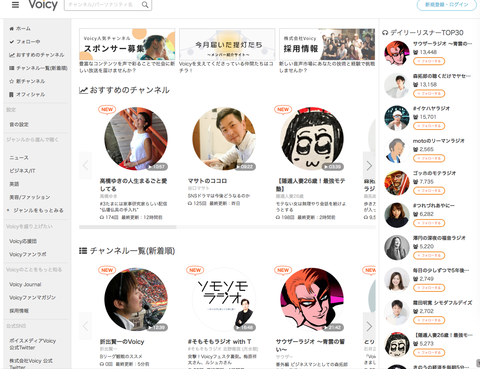Screen dimensions: 480x369
Task: Open サウザーラジオ image in new channels list
Action: coord(312,299)
